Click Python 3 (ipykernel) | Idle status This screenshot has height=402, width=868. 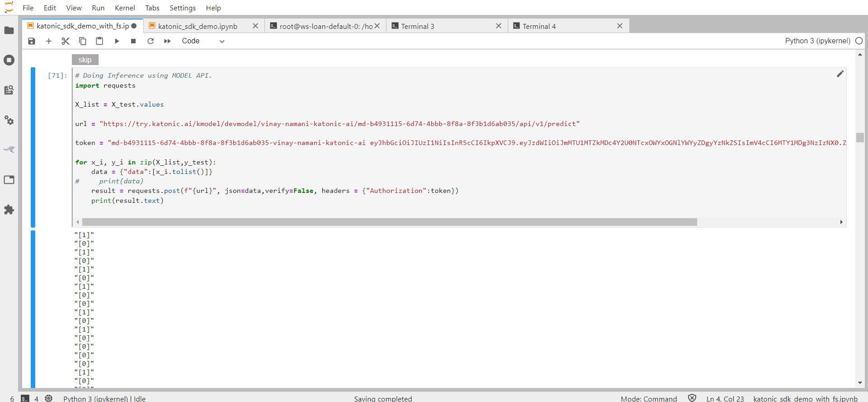click(x=104, y=398)
